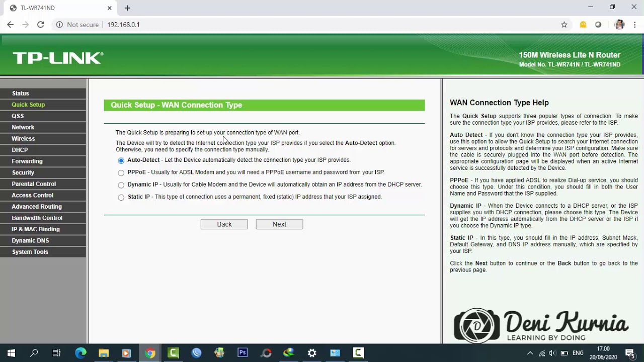Screen dimensions: 644x362
Task: Open the System Tools menu item
Action: click(x=43, y=252)
